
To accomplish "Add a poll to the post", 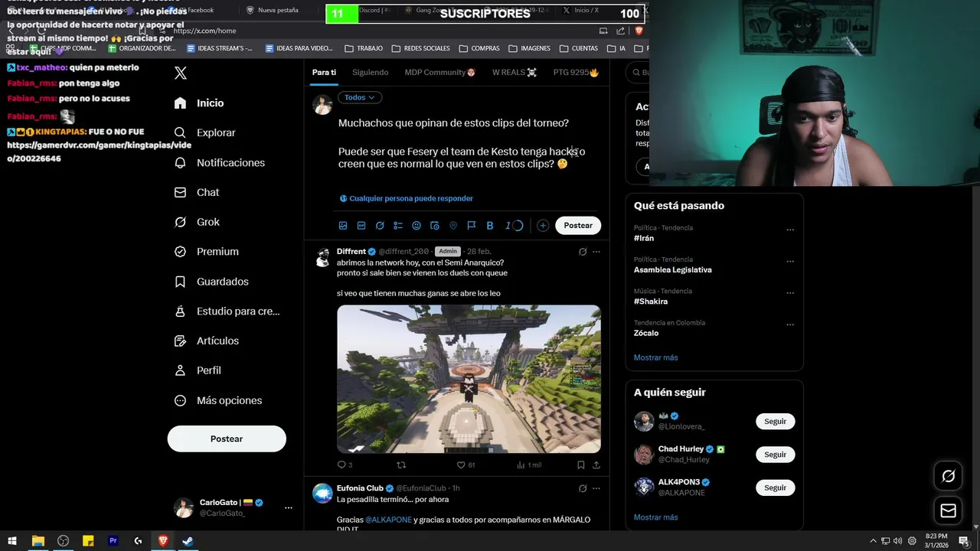I will pyautogui.click(x=398, y=225).
